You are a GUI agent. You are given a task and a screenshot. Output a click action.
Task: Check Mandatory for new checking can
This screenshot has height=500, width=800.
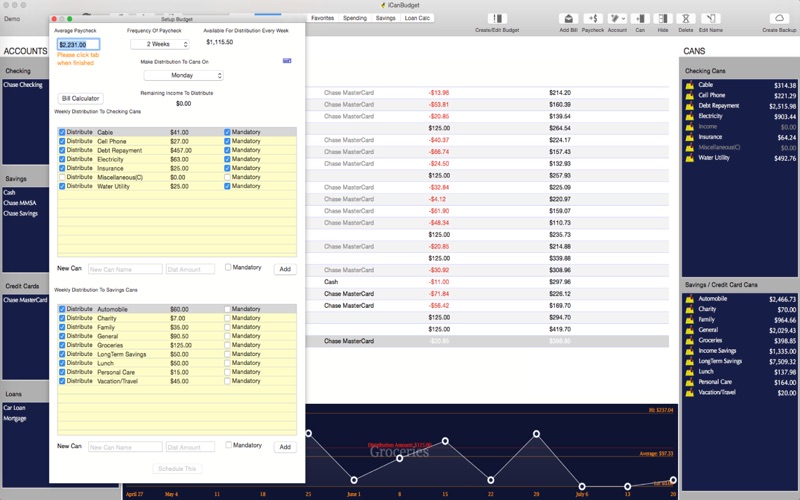pyautogui.click(x=228, y=267)
